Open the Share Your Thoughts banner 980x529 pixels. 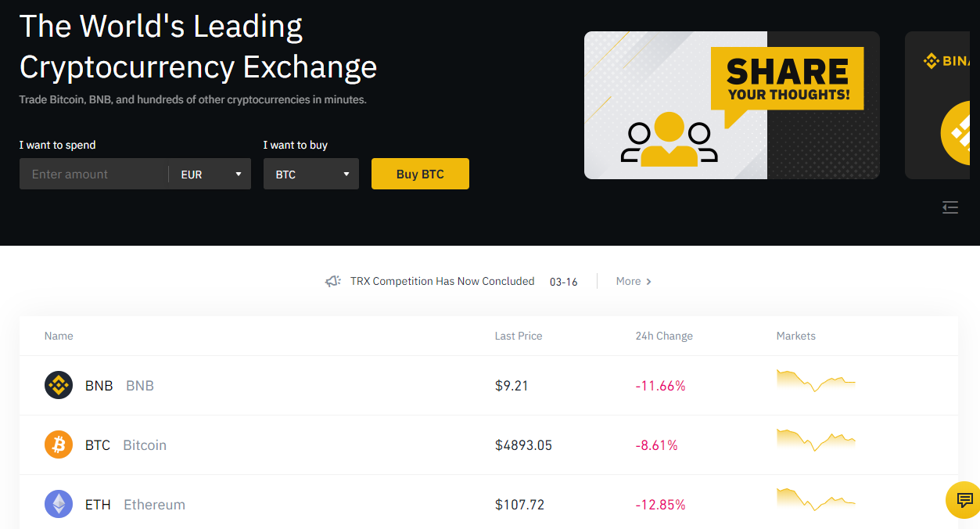tap(732, 105)
